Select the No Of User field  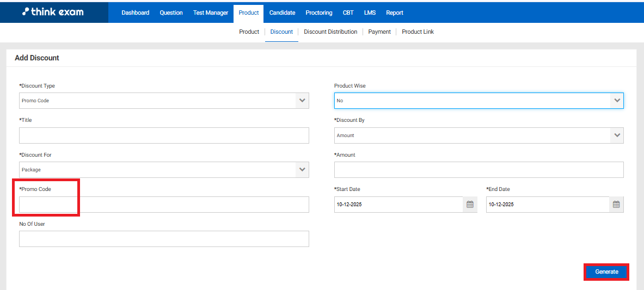(164, 239)
